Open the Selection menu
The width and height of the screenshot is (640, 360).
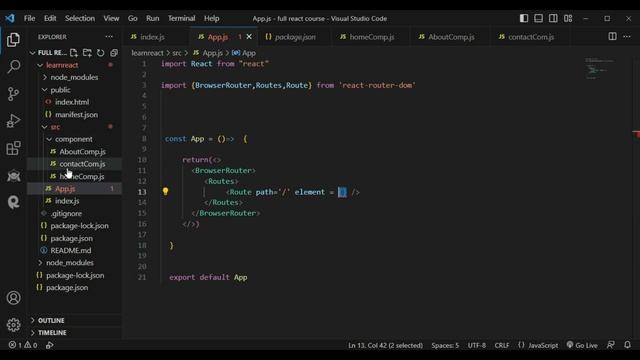(80, 18)
